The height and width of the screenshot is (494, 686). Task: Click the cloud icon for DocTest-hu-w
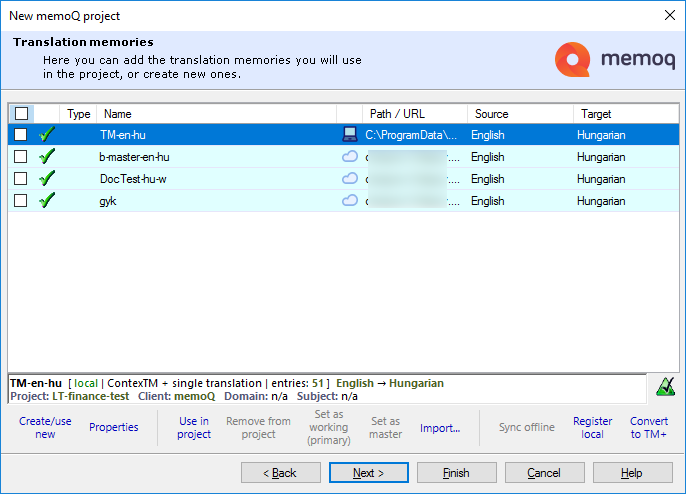(x=350, y=179)
